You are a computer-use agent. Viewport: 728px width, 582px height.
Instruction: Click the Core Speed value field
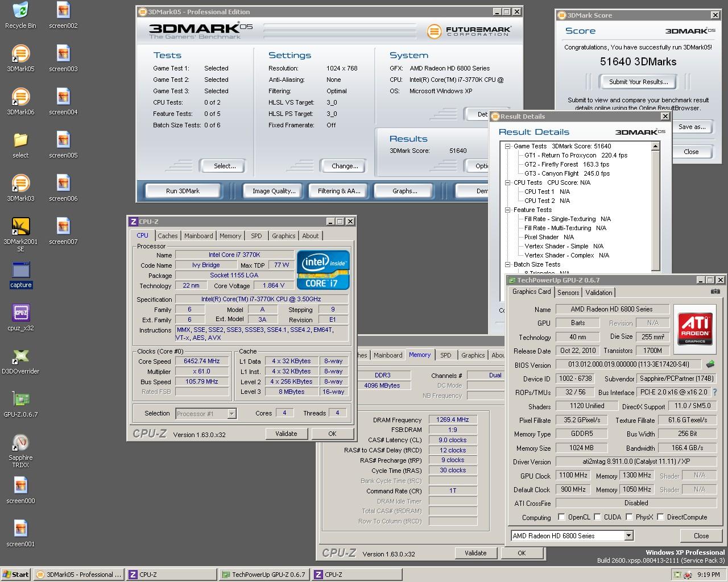pos(201,361)
